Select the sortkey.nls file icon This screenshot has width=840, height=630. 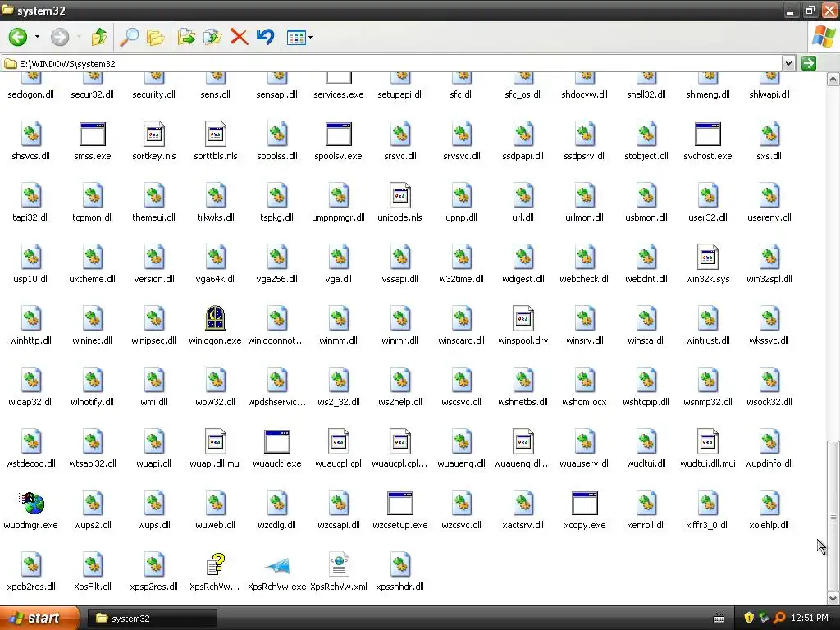[154, 134]
